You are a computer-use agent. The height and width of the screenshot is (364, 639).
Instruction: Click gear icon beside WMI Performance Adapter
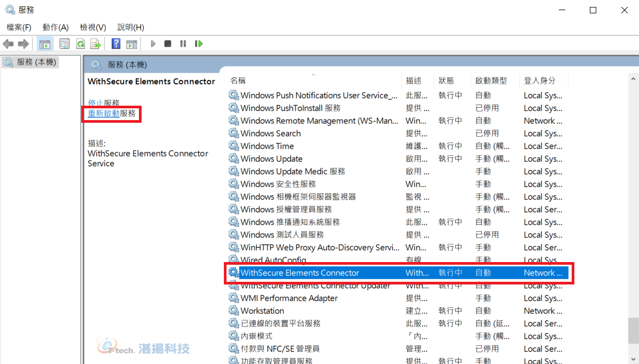(x=233, y=298)
